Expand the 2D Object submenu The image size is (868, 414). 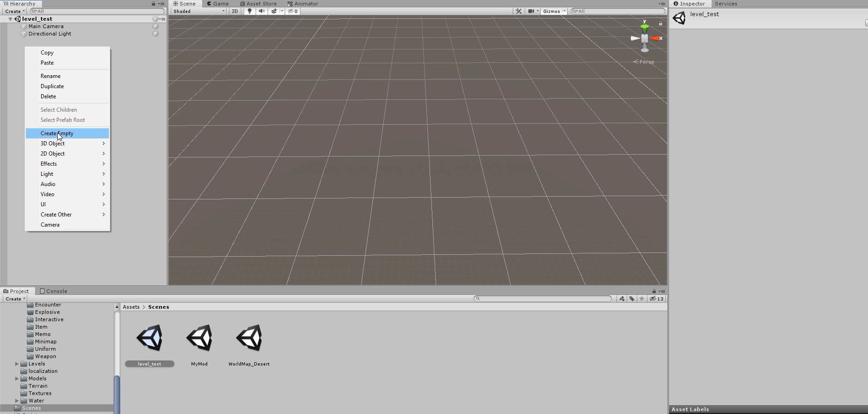click(67, 154)
